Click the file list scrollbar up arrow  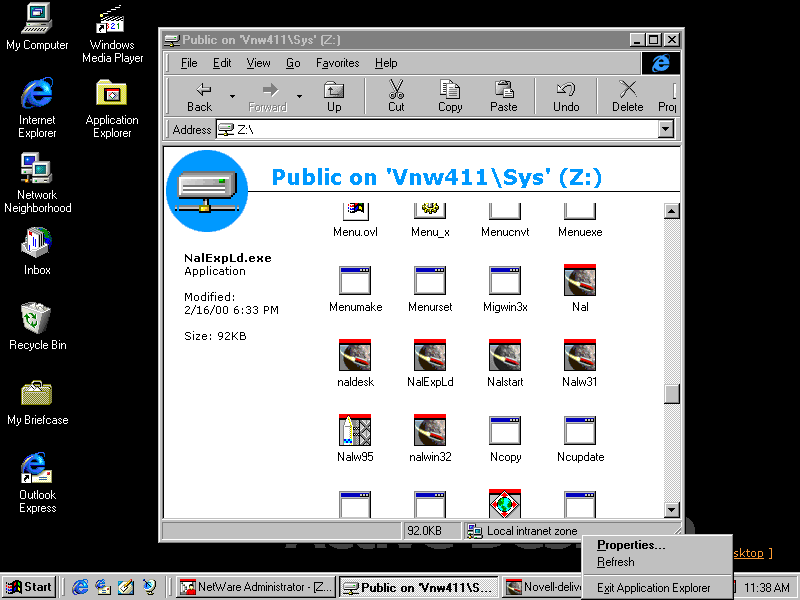[x=672, y=211]
